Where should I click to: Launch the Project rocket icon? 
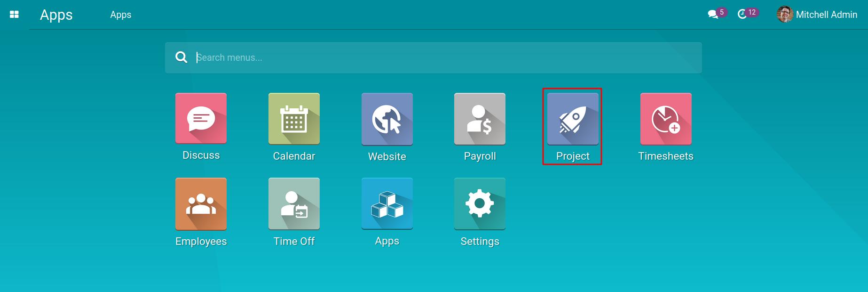pyautogui.click(x=573, y=119)
